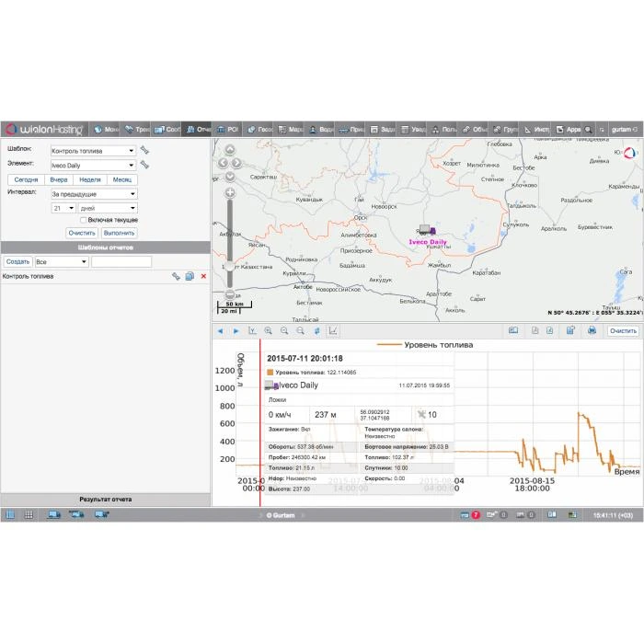Click the left arrow in chart toolbar
This screenshot has width=644, height=644.
pos(220,330)
